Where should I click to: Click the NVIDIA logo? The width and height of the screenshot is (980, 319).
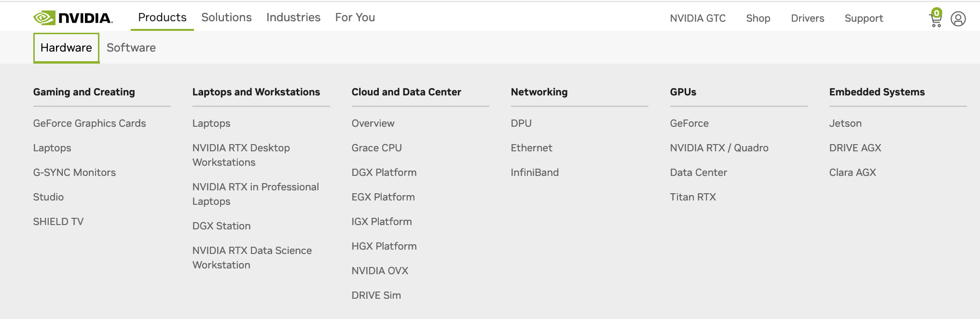73,18
